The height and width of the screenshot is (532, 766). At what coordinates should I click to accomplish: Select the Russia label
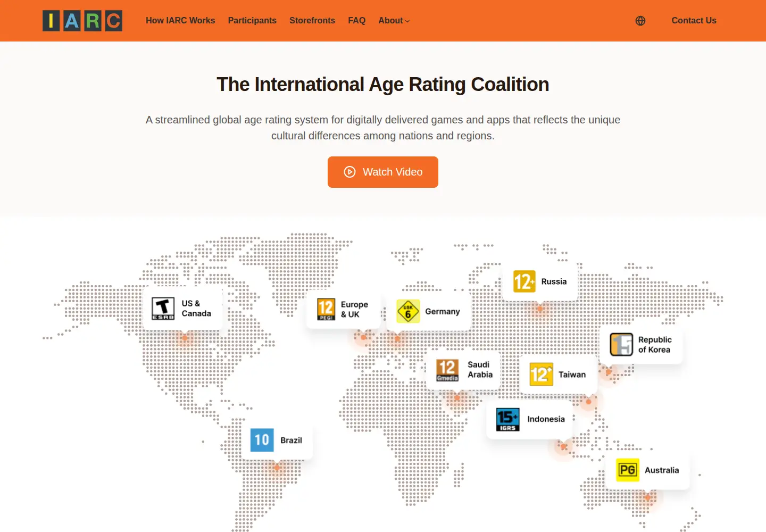click(554, 281)
